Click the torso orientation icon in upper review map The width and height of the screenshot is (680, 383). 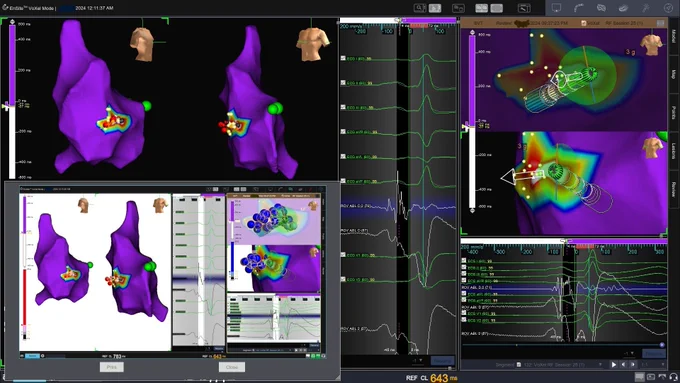[x=652, y=45]
